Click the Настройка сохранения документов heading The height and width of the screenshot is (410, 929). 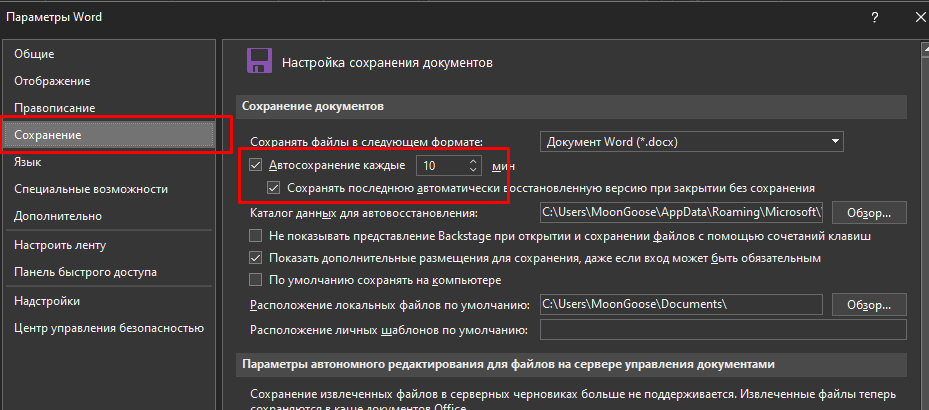tap(387, 62)
